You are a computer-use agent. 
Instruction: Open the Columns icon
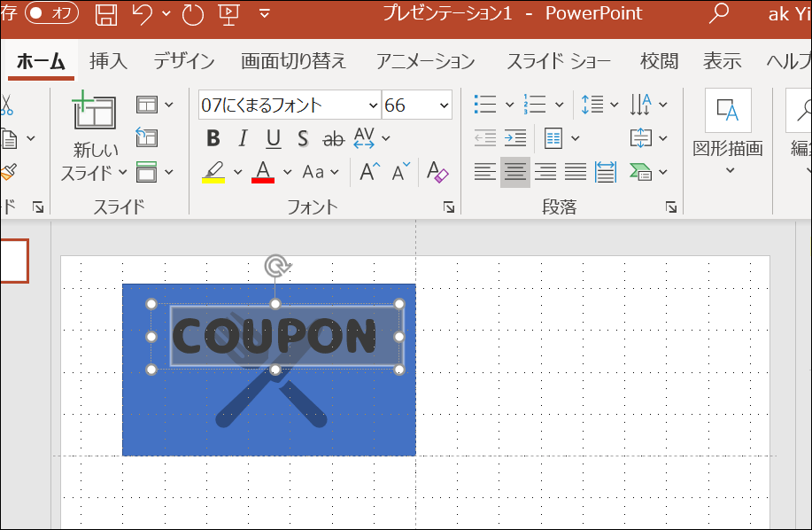(x=553, y=138)
